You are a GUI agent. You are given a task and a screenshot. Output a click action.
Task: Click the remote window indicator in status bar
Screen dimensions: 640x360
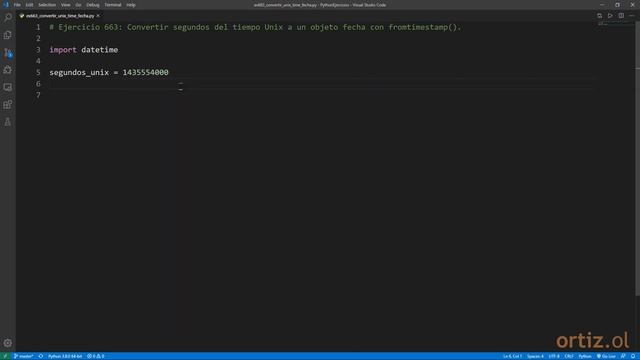tap(5, 356)
